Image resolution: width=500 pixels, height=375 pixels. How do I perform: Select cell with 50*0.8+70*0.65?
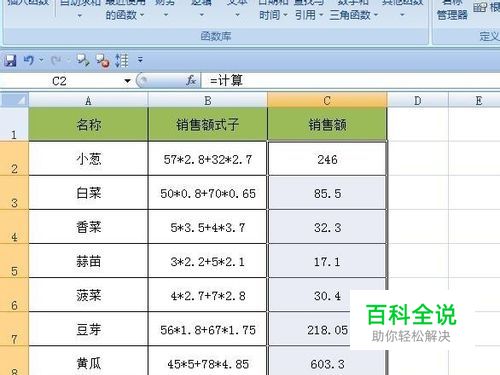pos(208,193)
